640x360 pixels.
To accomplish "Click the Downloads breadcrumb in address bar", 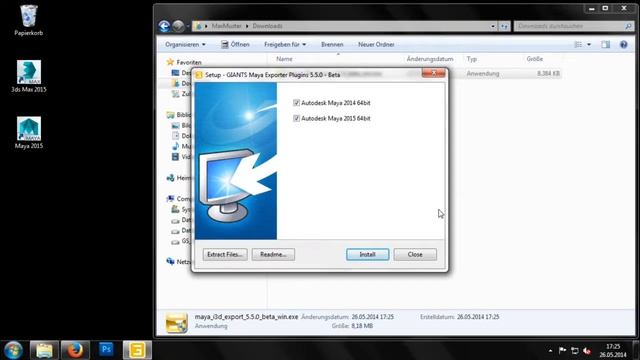I will (x=267, y=26).
